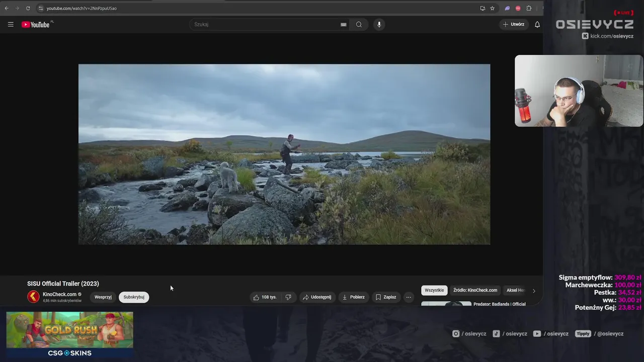Open the Predator: Badlands video thumbnail
The width and height of the screenshot is (644, 362).
point(446,304)
